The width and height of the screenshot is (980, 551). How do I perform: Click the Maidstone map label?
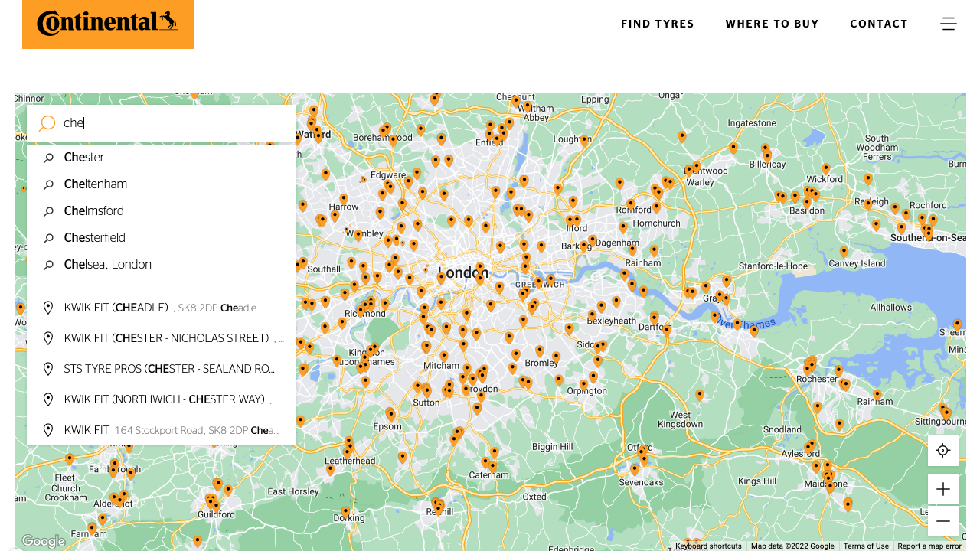click(825, 484)
